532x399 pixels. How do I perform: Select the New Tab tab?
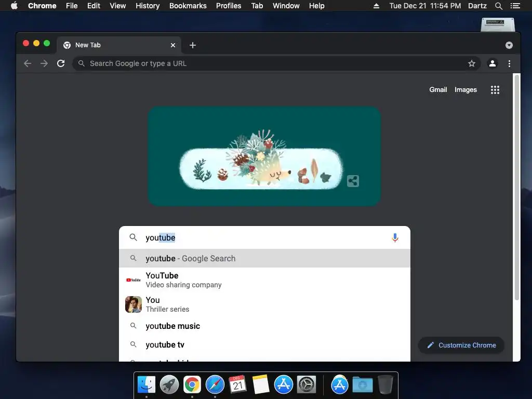click(119, 45)
